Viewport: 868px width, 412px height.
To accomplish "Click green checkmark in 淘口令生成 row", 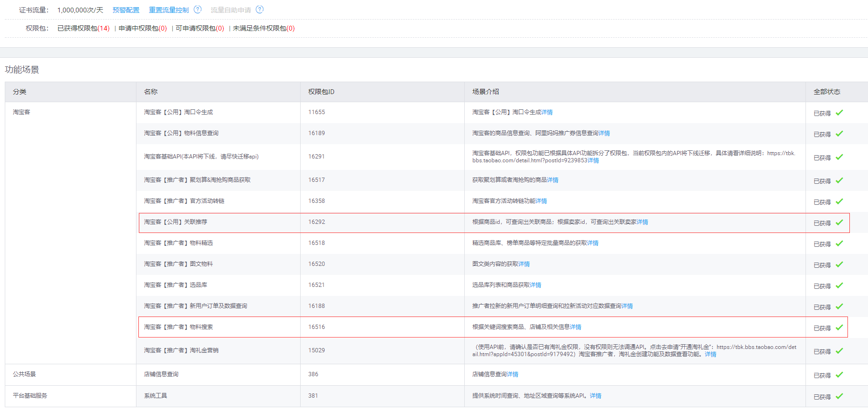I will (x=839, y=113).
